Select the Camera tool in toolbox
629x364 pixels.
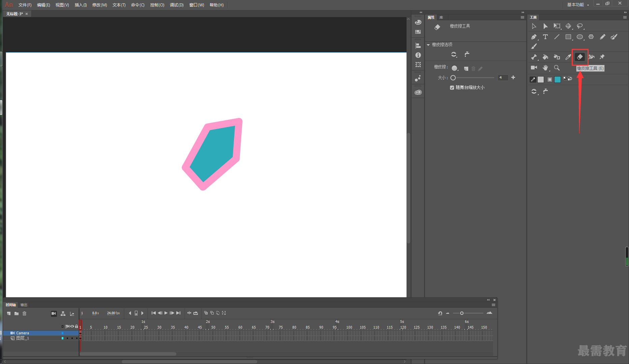534,68
